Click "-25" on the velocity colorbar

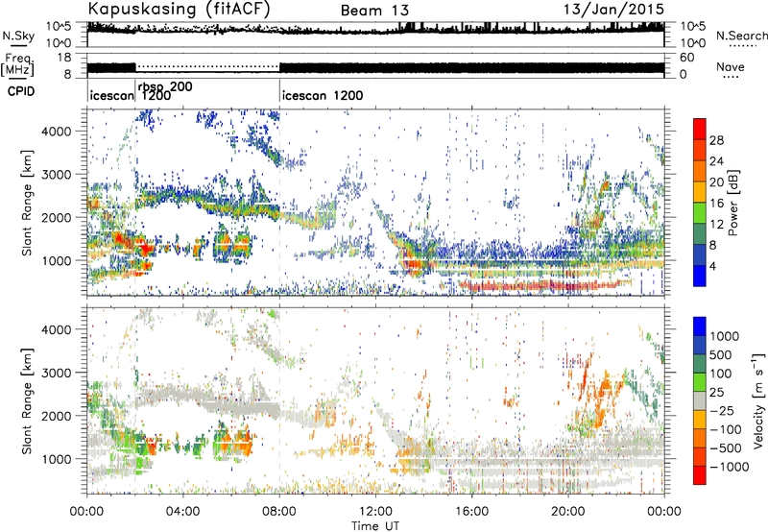(722, 410)
